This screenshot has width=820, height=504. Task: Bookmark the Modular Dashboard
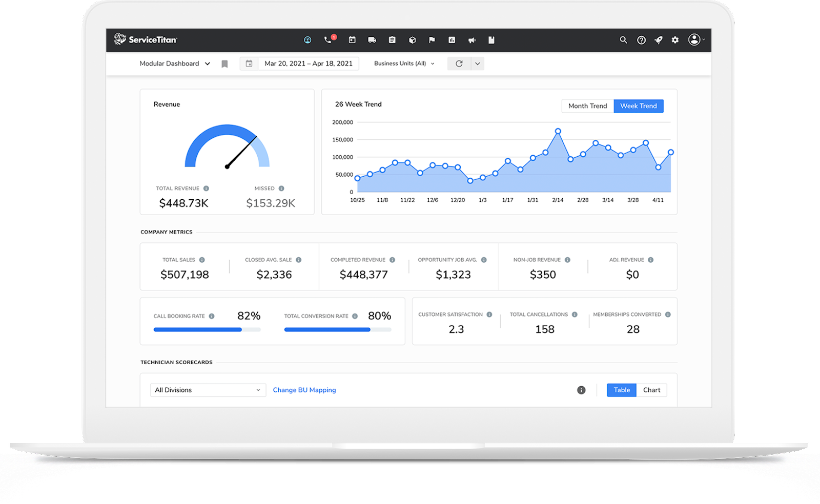[224, 64]
